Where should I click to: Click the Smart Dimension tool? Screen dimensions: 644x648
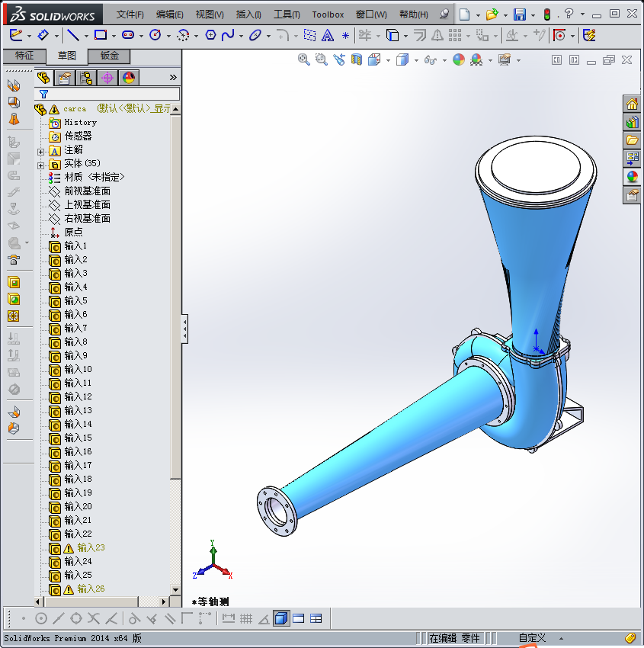43,36
